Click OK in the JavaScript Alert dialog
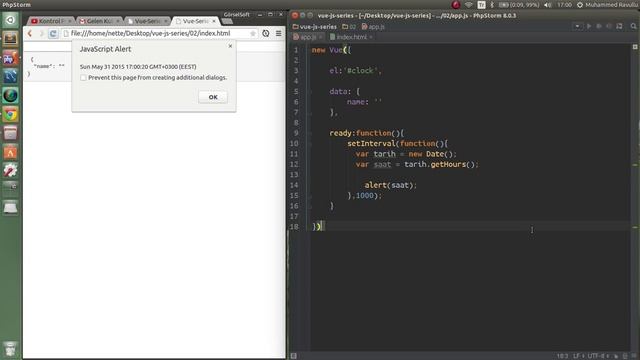 (213, 97)
